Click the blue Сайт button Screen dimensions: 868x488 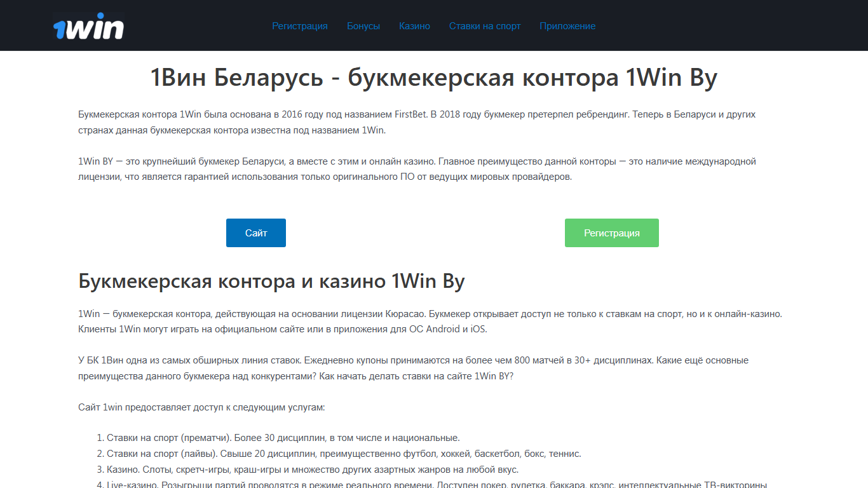pyautogui.click(x=256, y=233)
